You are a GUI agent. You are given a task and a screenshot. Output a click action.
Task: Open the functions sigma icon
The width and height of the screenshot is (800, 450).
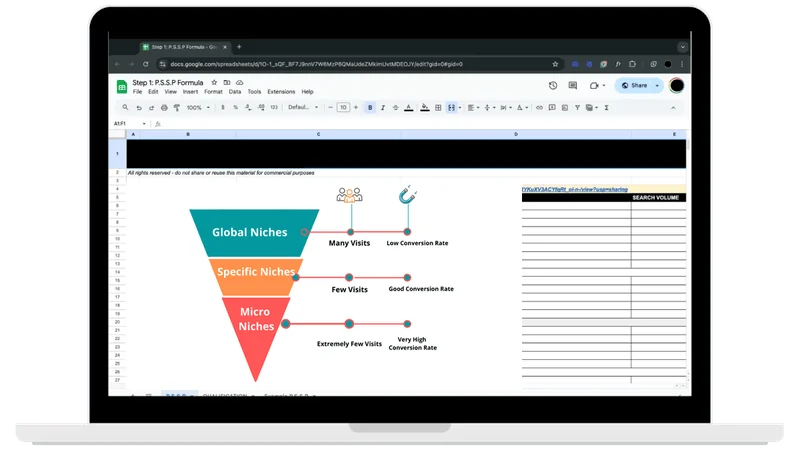pyautogui.click(x=607, y=108)
